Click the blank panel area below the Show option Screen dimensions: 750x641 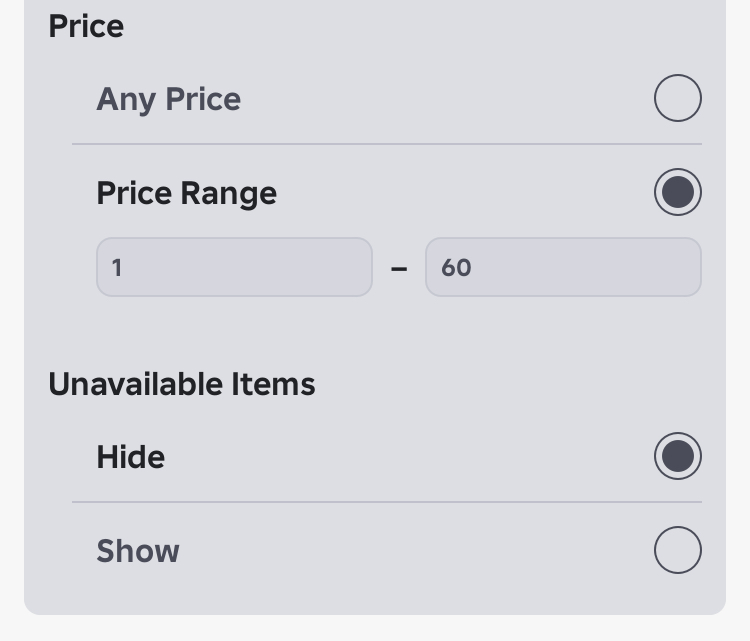[x=375, y=595]
